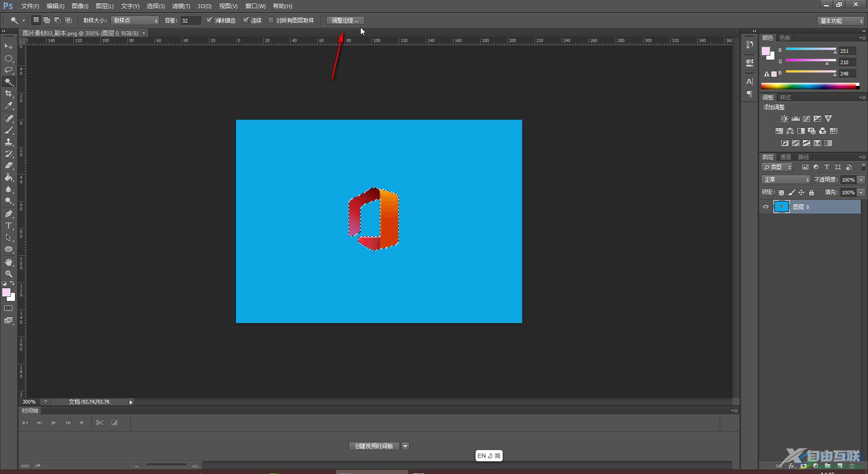Click the Intersect with Selection mode icon
Viewport: 868px width, 474px height.
[x=68, y=20]
